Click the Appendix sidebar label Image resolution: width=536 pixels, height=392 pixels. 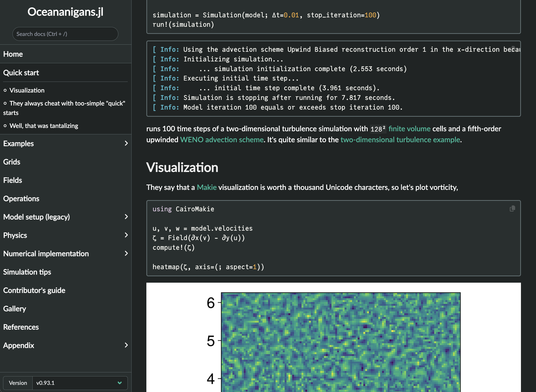click(19, 345)
